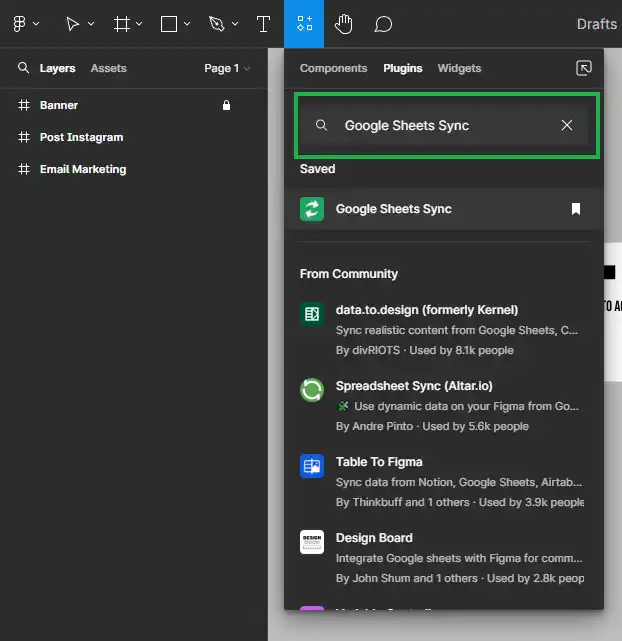
Task: Select the Hand tool
Action: click(343, 24)
